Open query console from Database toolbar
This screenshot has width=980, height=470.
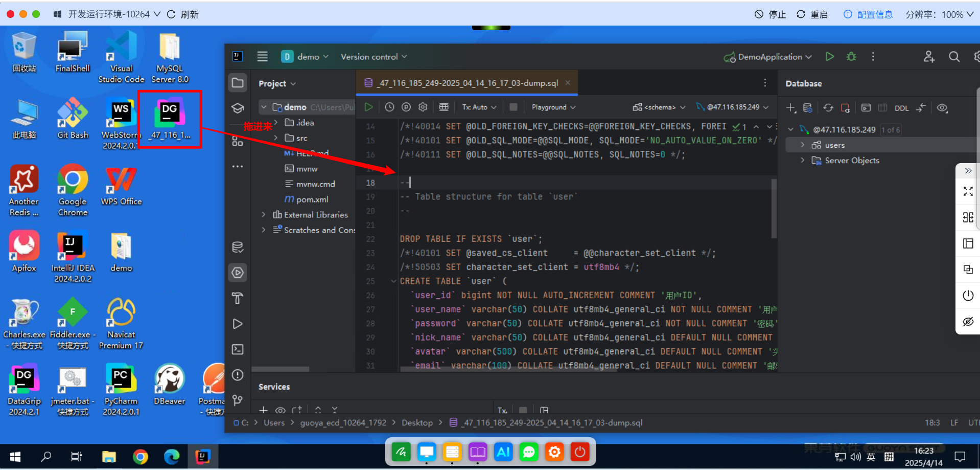click(x=866, y=108)
